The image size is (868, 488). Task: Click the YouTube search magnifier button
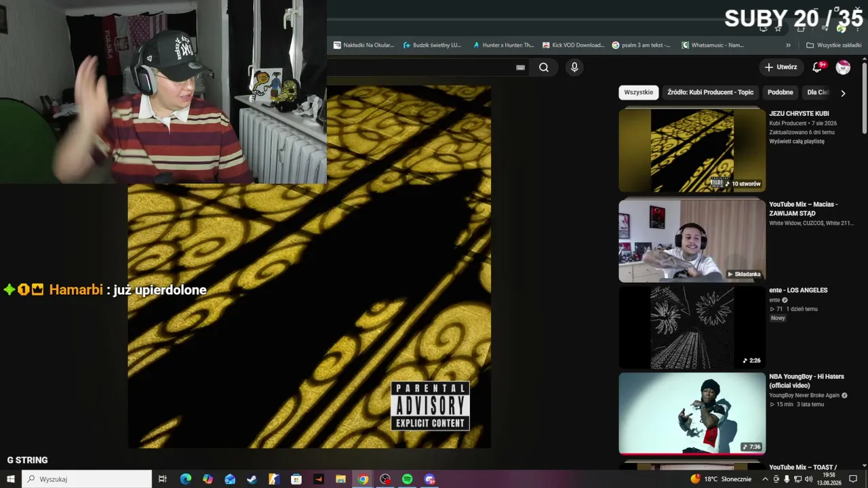point(544,67)
